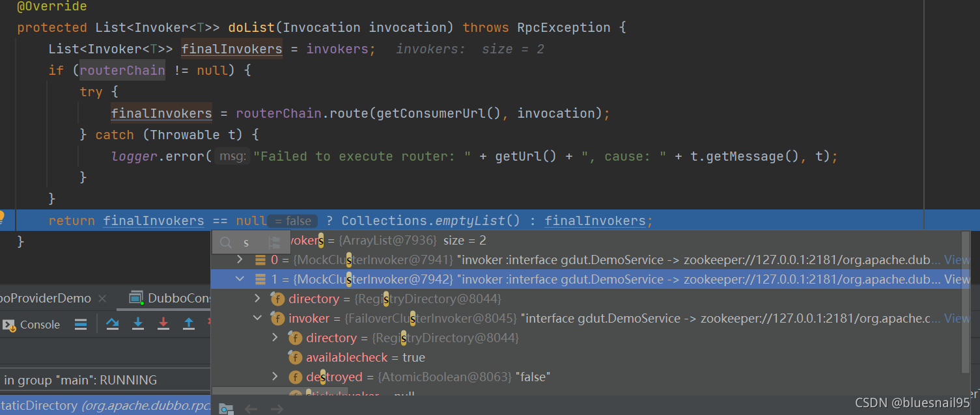Click the thread status 'in group "main": RUNNING'
Screen dimensions: 980x415
pyautogui.click(x=80, y=380)
